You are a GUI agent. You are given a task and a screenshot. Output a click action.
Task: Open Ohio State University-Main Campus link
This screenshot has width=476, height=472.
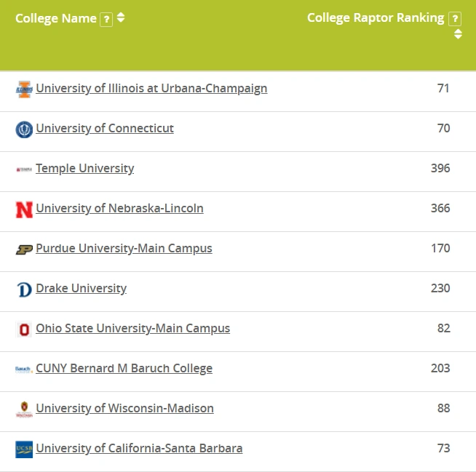(x=132, y=329)
